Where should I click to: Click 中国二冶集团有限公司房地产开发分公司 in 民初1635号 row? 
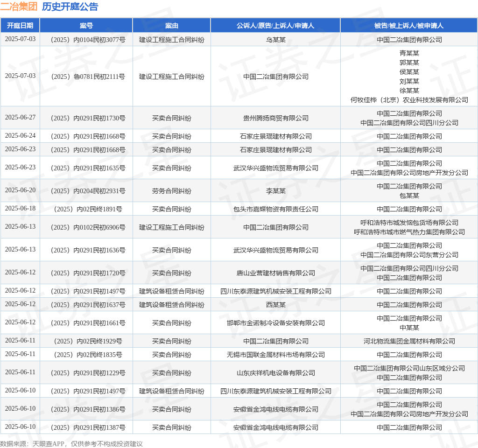pyautogui.click(x=409, y=173)
